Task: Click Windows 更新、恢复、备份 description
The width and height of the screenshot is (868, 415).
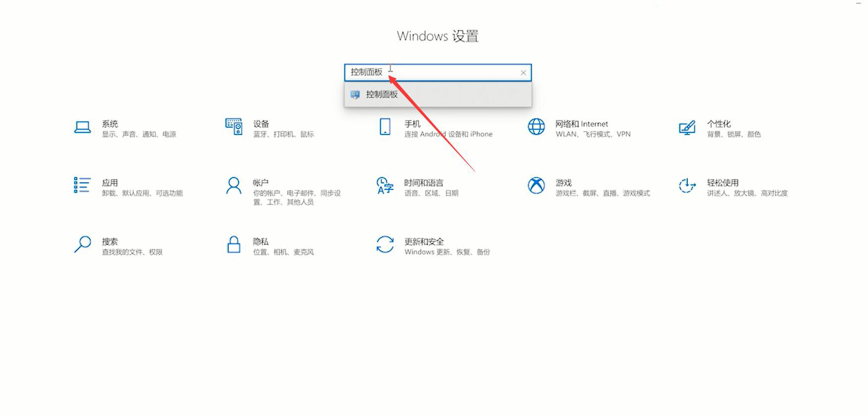Action: 447,252
